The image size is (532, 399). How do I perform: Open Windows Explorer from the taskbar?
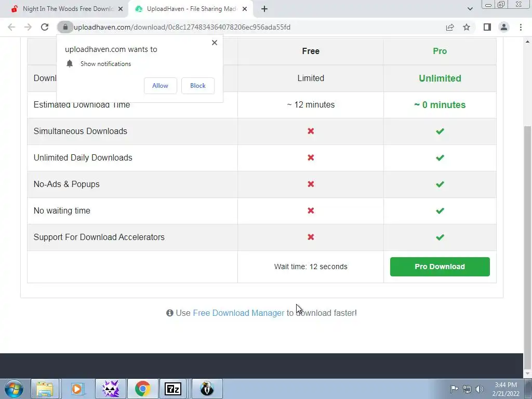click(x=45, y=389)
